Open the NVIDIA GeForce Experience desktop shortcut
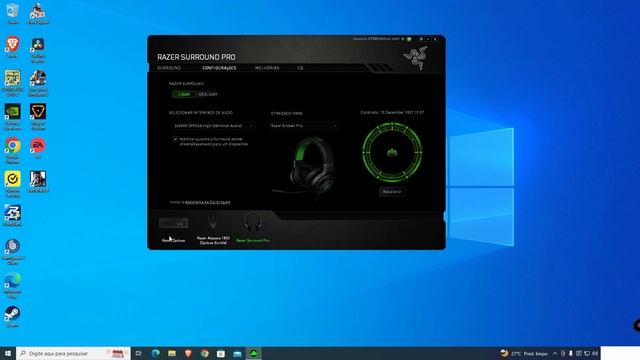The height and width of the screenshot is (360, 640). pos(13,116)
